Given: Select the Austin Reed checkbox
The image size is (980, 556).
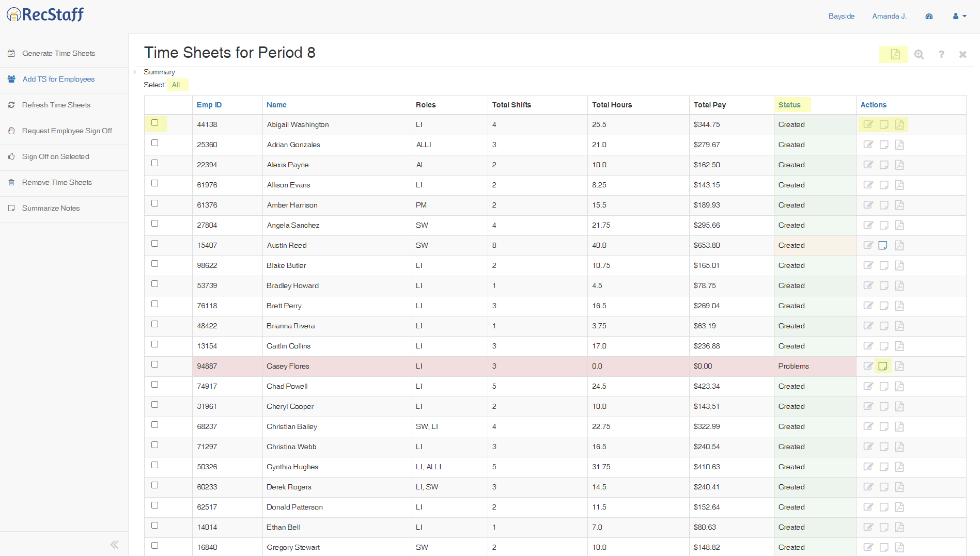Looking at the screenshot, I should click(x=154, y=244).
